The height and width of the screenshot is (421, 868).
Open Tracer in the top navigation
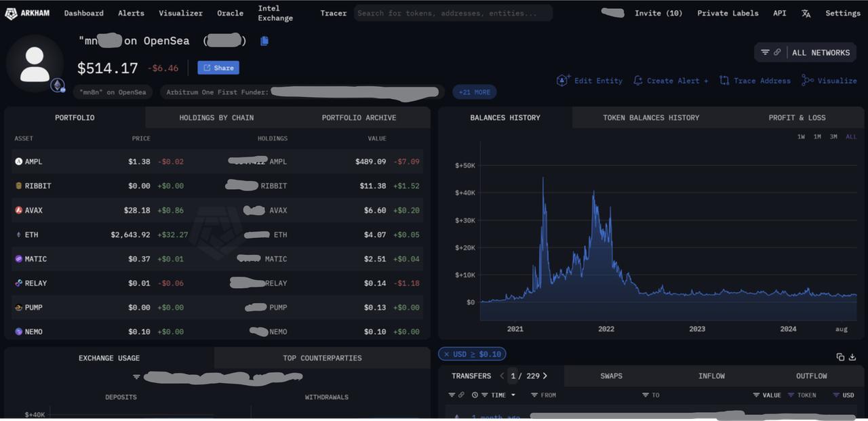coord(333,13)
